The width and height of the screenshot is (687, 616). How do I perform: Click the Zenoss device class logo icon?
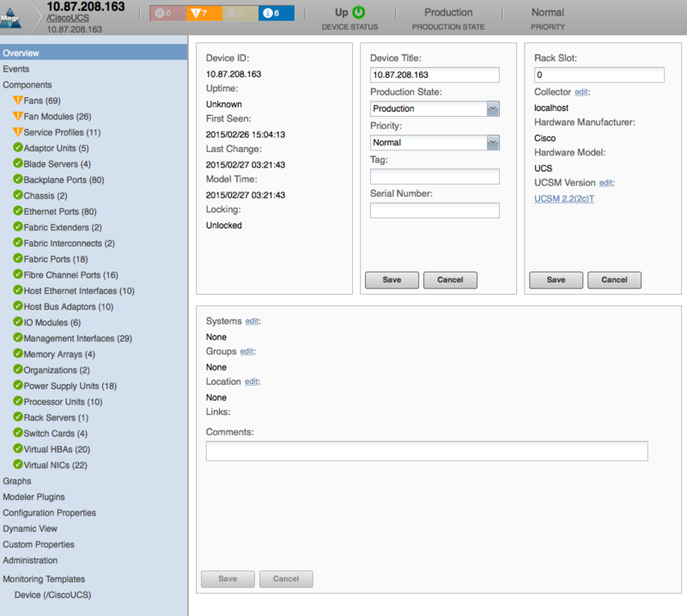click(x=10, y=18)
